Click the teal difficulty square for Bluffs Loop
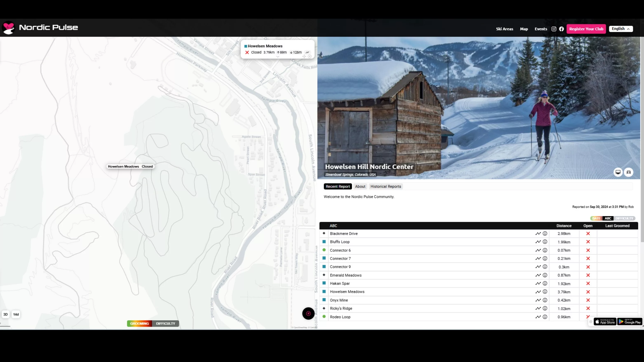This screenshot has height=362, width=644. [324, 242]
